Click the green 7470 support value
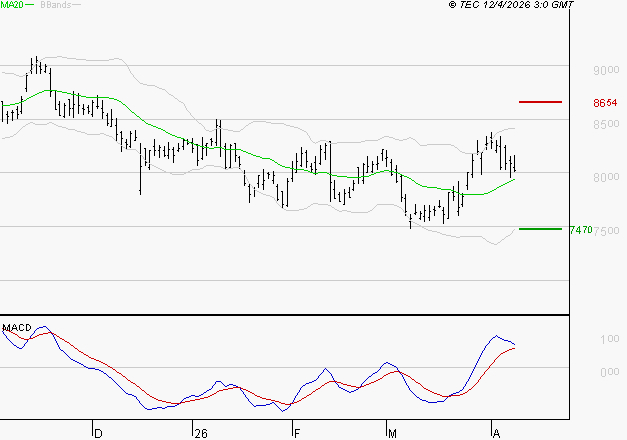Screen dimensions: 627x440 coord(581,230)
